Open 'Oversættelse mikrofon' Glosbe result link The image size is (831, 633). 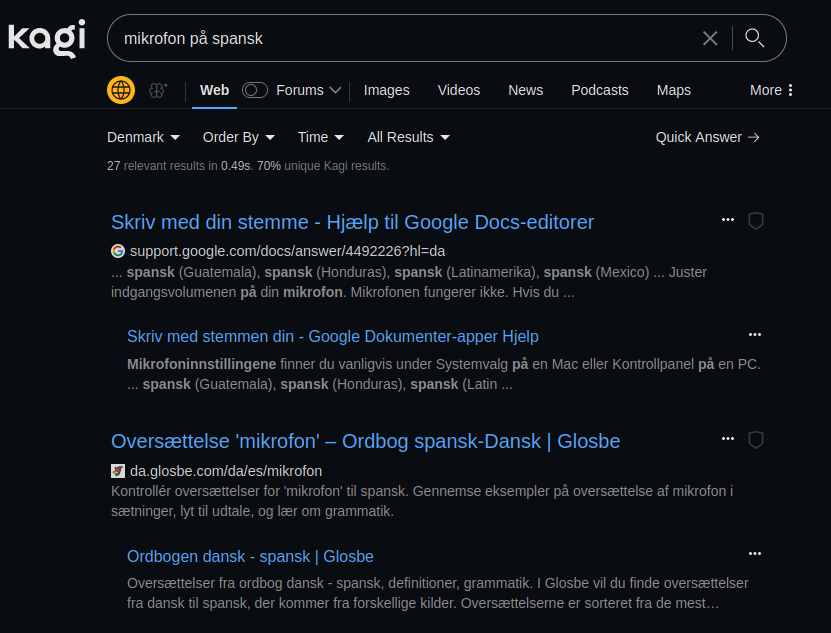[x=365, y=441]
